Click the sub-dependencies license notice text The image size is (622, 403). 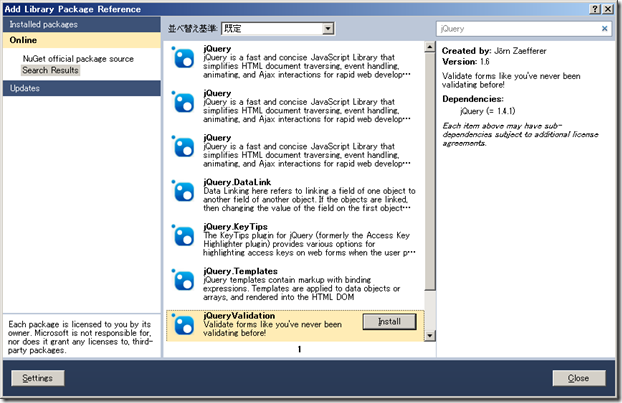[520, 134]
